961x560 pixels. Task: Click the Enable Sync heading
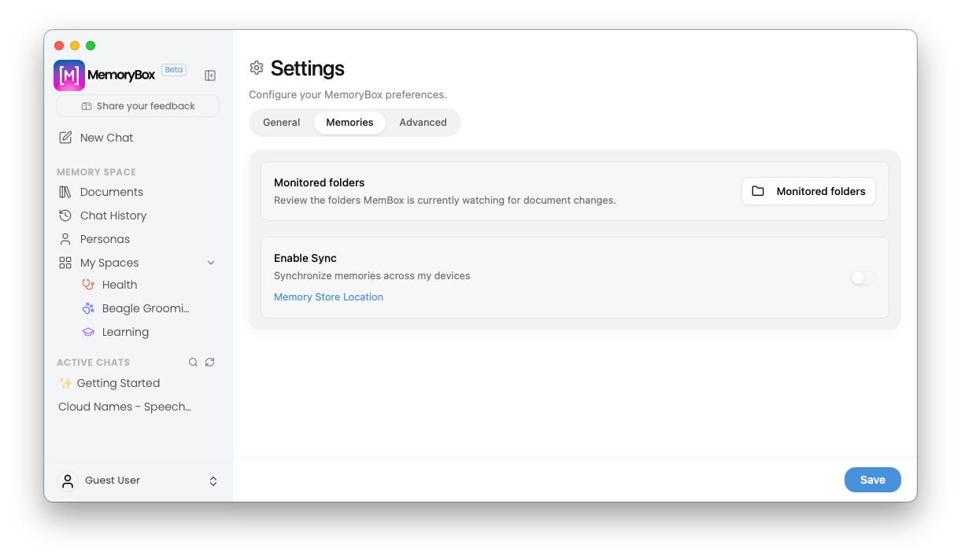point(305,258)
